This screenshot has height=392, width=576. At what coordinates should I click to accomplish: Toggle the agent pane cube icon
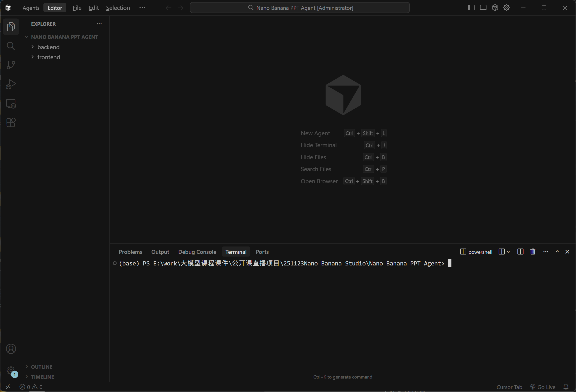495,8
